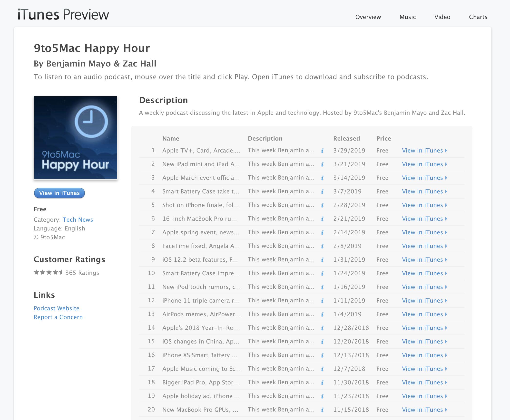Open the Podcast Website link
510x420 pixels.
[x=56, y=308]
